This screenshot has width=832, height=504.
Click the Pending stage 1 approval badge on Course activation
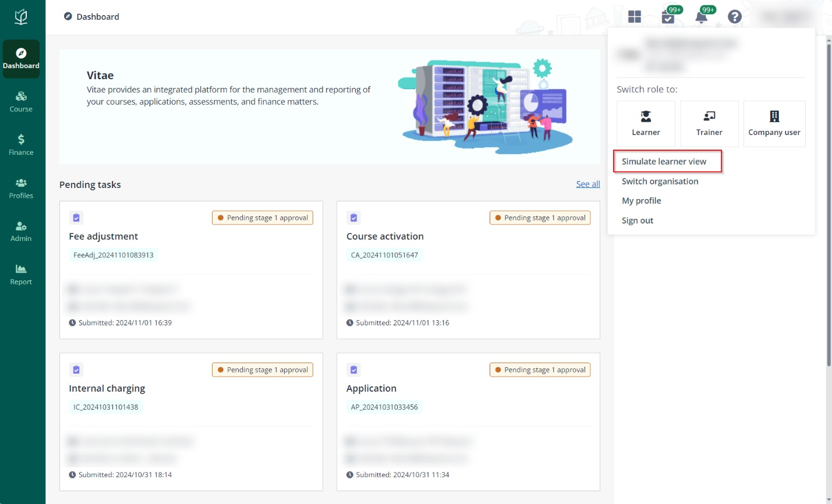(x=540, y=218)
